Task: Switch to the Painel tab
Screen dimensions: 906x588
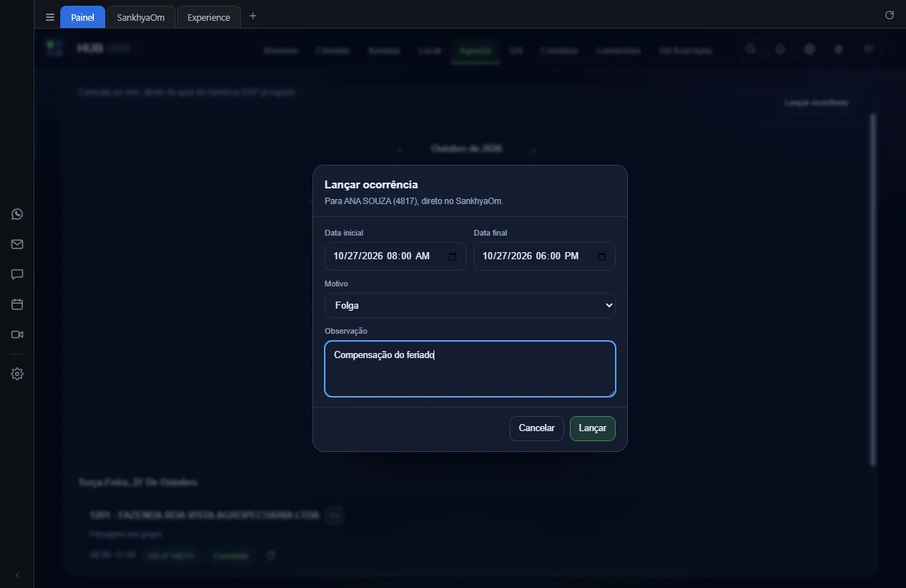Action: [82, 17]
